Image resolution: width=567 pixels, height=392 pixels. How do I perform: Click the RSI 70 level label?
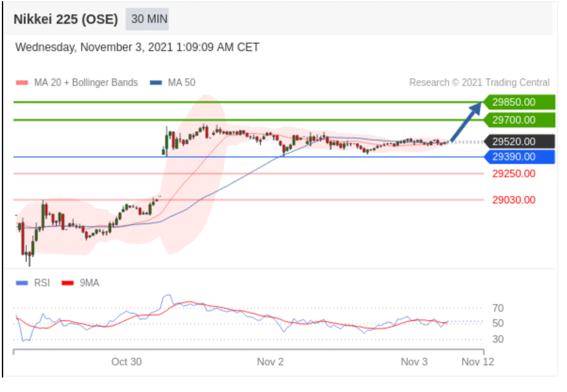(x=498, y=308)
